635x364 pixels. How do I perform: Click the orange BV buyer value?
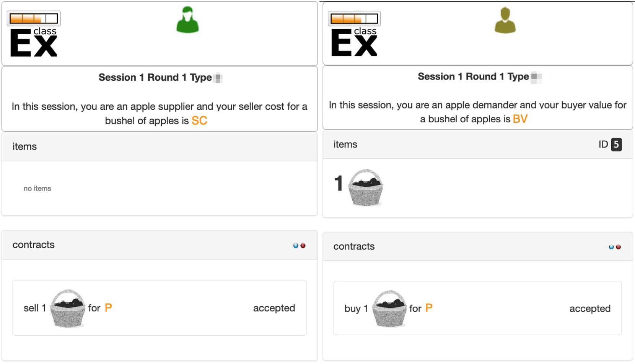coord(520,119)
